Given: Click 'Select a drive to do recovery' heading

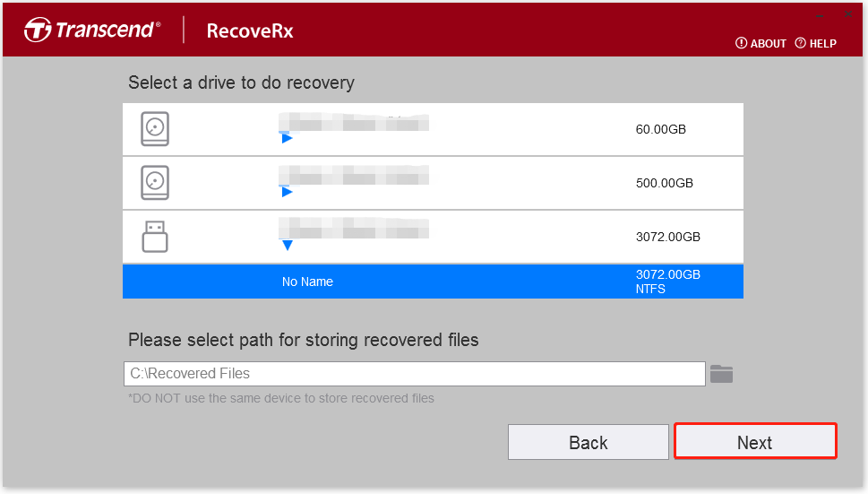Looking at the screenshot, I should 241,82.
